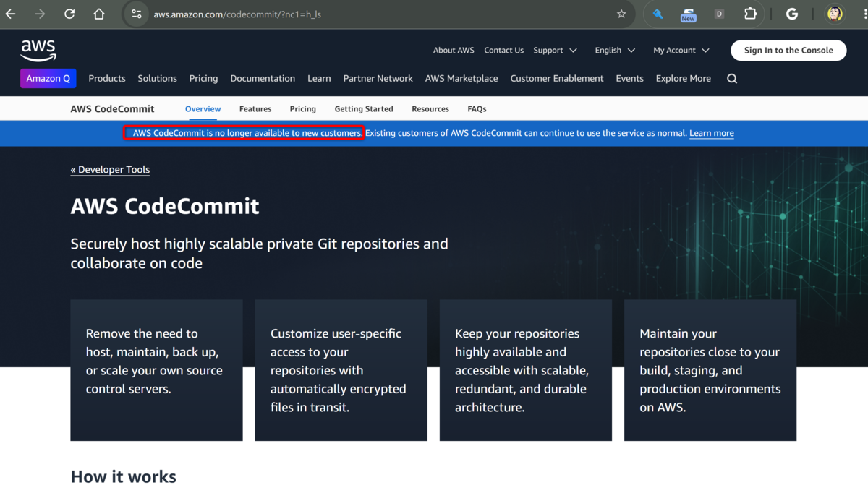Switch to the CodeCommit Pricing tab
The width and height of the screenshot is (868, 493).
coord(302,109)
